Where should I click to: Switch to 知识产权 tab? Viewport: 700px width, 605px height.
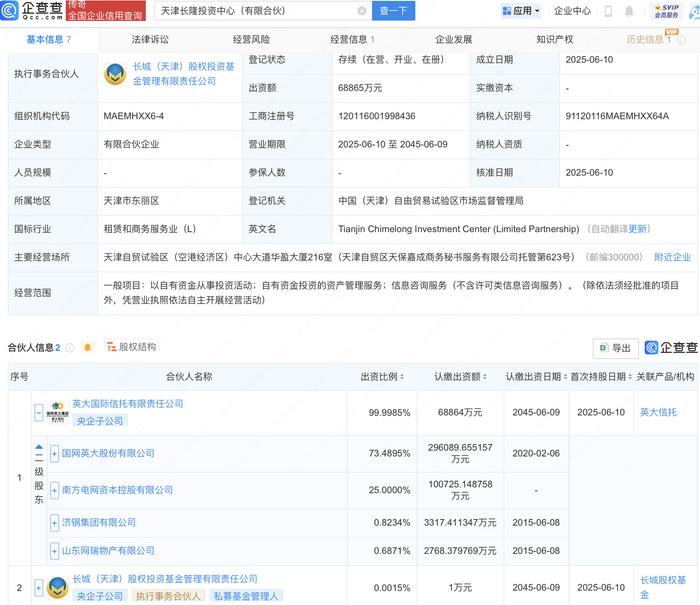click(554, 40)
